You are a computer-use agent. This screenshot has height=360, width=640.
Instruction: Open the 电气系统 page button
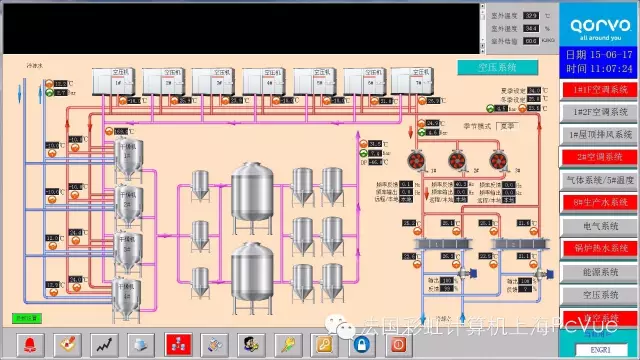click(600, 226)
